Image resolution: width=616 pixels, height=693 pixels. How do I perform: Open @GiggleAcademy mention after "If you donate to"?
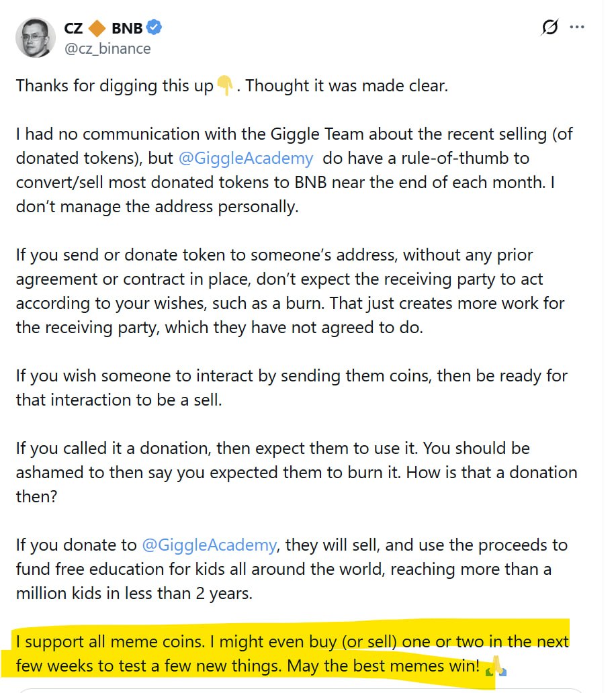click(x=209, y=545)
